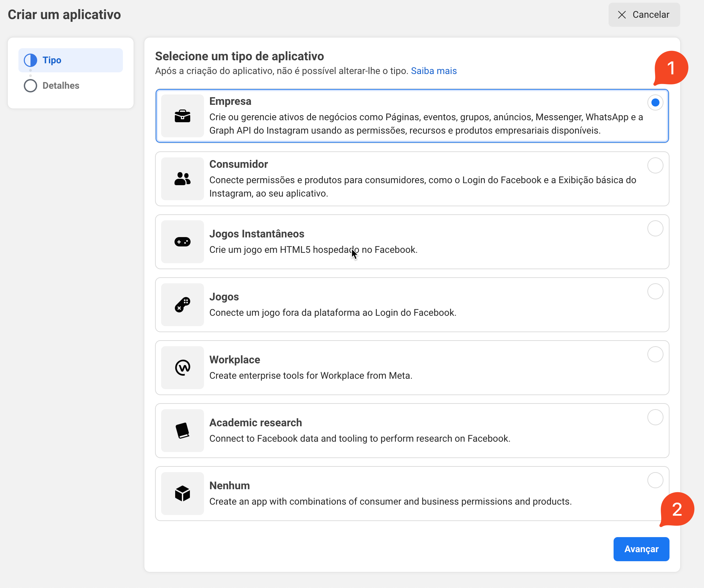Viewport: 704px width, 588px height.
Task: Click the Jogos card title
Action: 224,297
